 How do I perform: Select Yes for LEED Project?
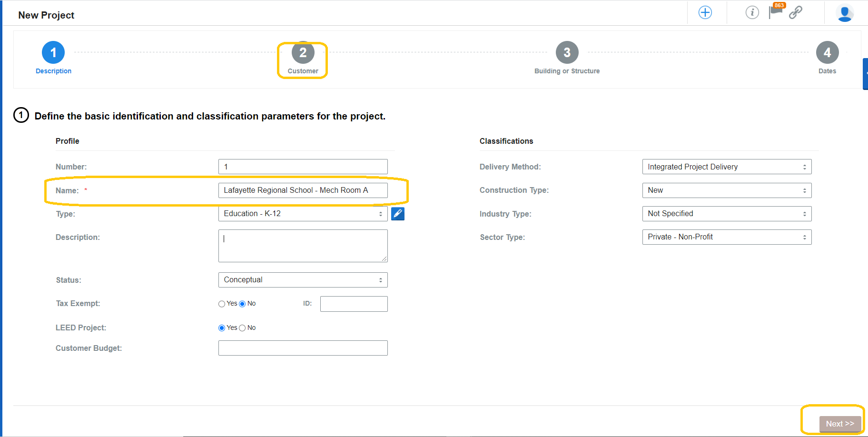coord(222,328)
